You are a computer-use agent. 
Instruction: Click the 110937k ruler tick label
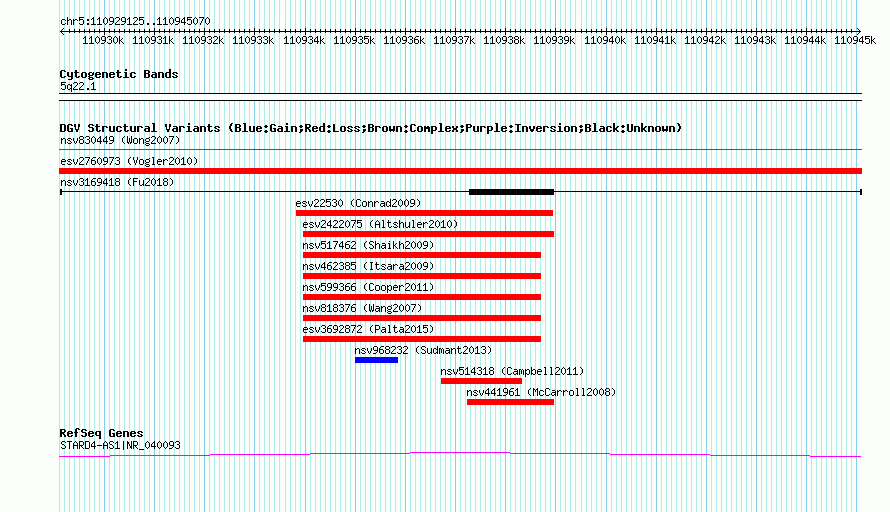click(454, 40)
